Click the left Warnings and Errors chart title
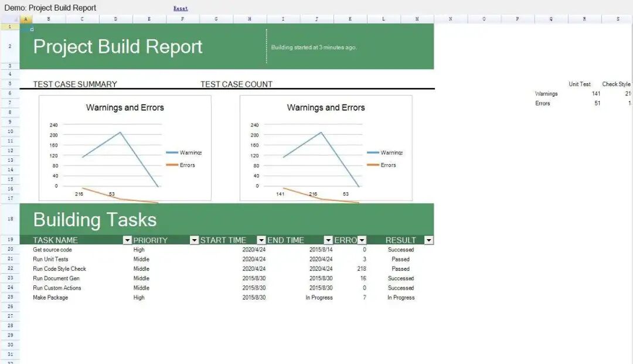Screen dimensions: 633x364 (x=125, y=108)
